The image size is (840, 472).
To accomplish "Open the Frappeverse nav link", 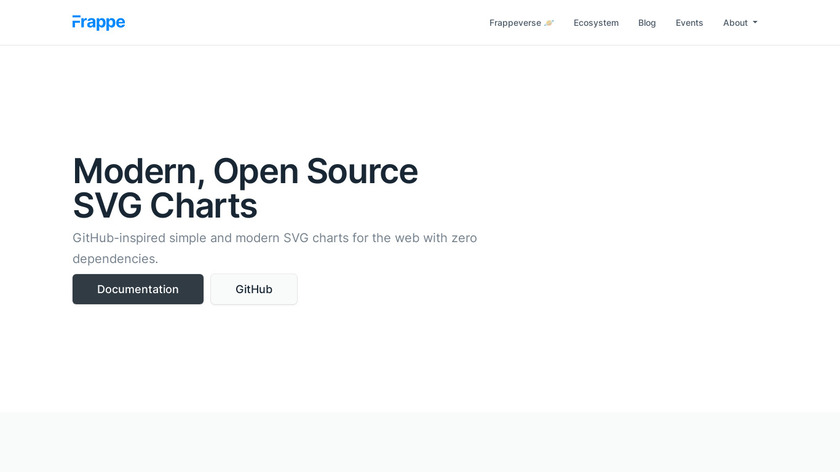I will pos(521,23).
